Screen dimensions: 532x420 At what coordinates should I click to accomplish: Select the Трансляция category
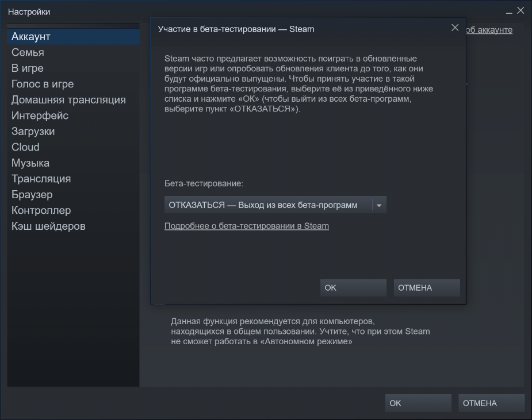[73, 179]
